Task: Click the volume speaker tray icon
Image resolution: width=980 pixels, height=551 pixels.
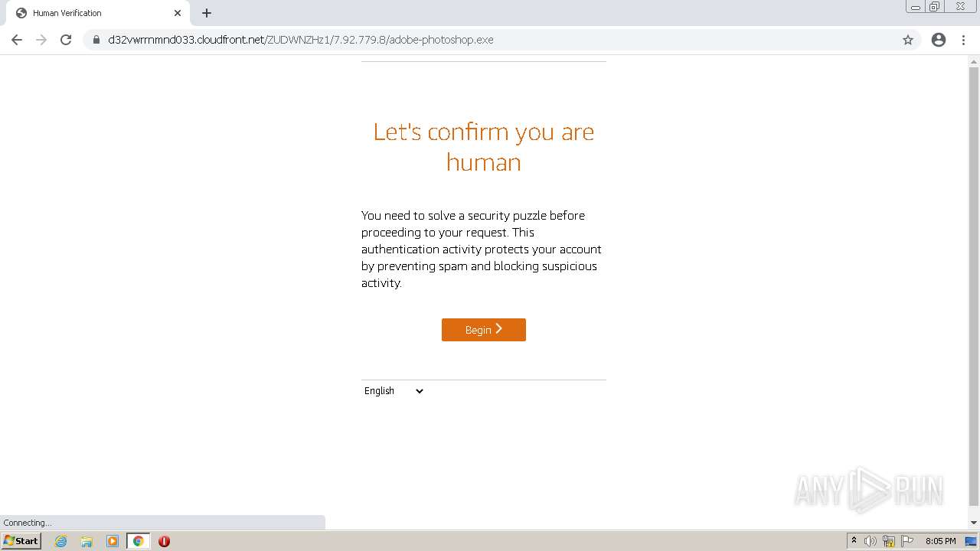Action: pyautogui.click(x=871, y=541)
